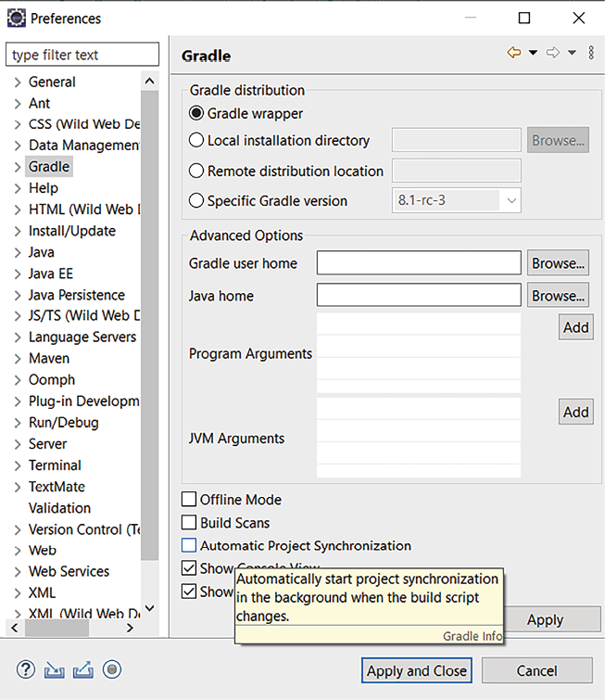605x700 pixels.
Task: Select Terminal in the preferences tree
Action: pyautogui.click(x=55, y=465)
